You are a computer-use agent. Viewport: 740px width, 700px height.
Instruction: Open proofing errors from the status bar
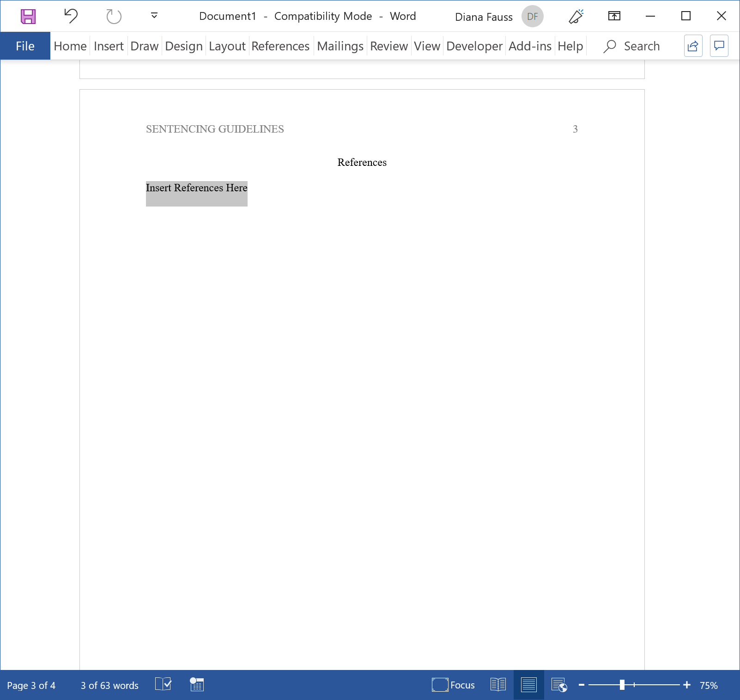tap(164, 685)
